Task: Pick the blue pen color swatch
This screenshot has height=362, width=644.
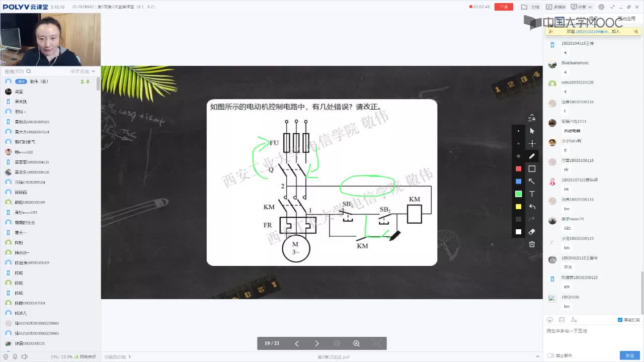Action: 519,181
